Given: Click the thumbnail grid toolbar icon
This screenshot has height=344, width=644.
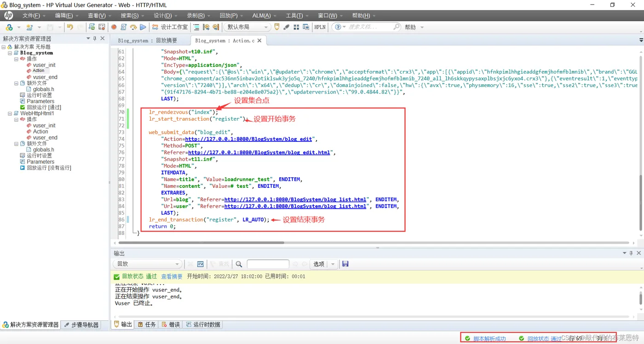Looking at the screenshot, I should click(x=296, y=27).
